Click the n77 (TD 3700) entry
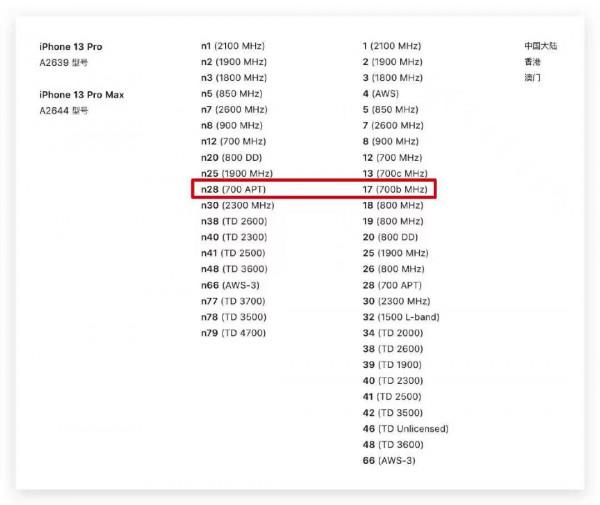This screenshot has height=505, width=600. (x=233, y=301)
